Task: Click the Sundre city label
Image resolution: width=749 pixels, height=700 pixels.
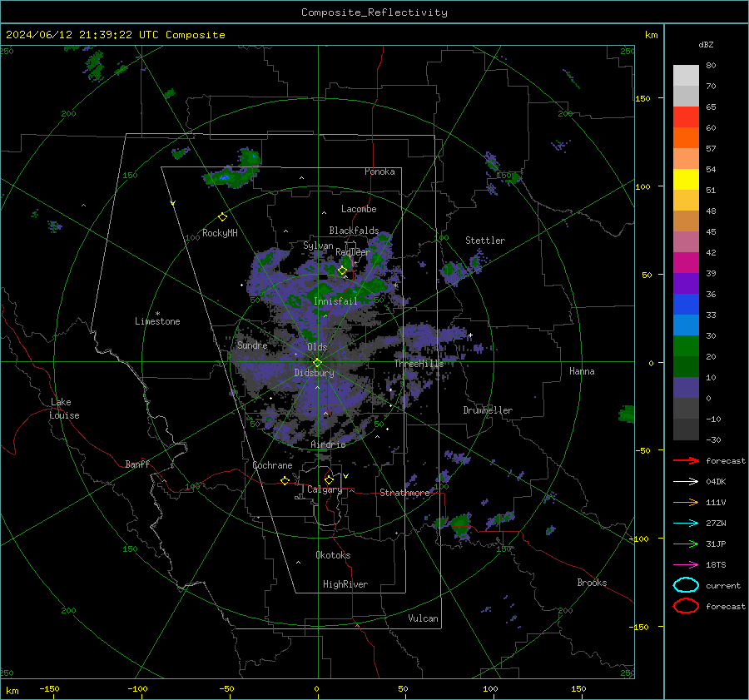Action: (252, 345)
